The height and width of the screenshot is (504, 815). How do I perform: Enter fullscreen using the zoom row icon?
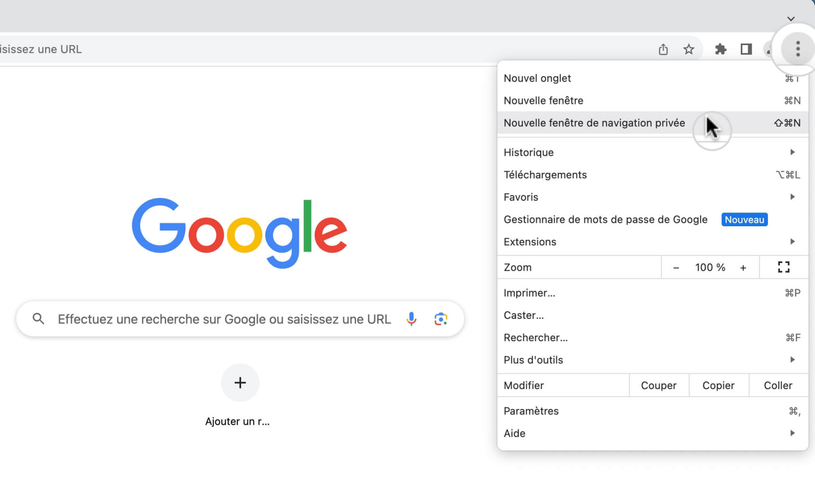coord(784,267)
